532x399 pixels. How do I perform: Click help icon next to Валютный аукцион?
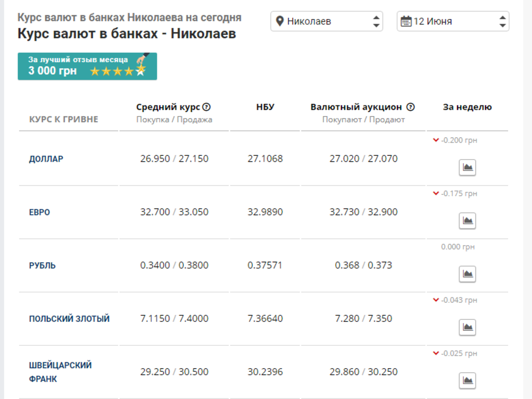tap(410, 107)
